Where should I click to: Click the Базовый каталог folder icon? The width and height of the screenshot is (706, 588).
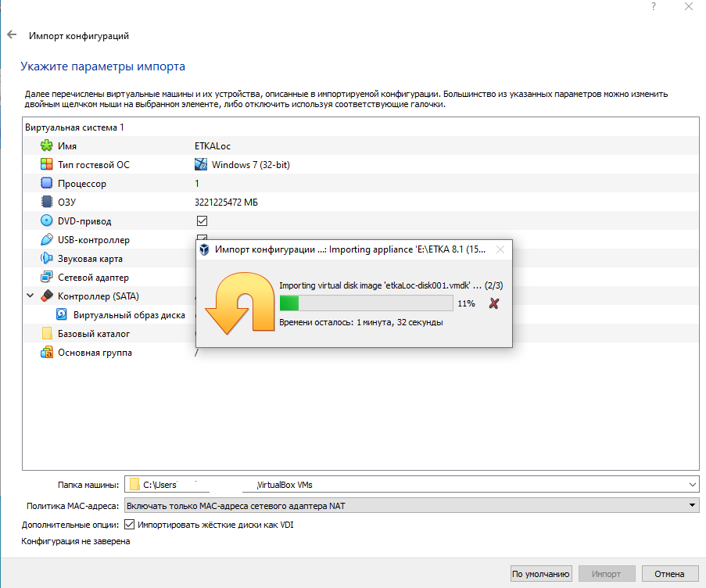coord(46,333)
